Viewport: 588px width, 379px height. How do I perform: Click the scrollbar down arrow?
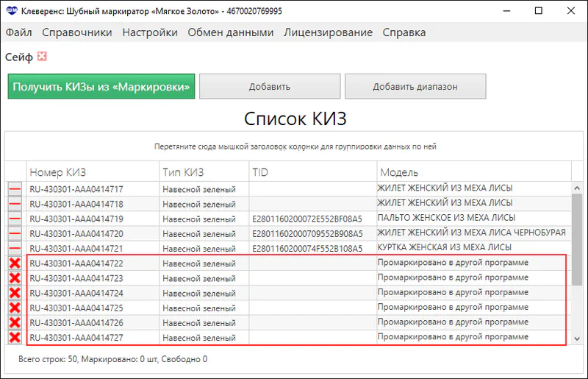(578, 339)
